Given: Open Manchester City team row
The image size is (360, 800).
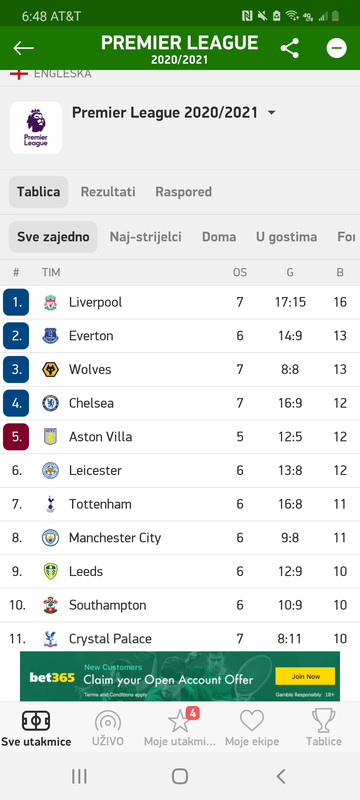Looking at the screenshot, I should coord(180,538).
